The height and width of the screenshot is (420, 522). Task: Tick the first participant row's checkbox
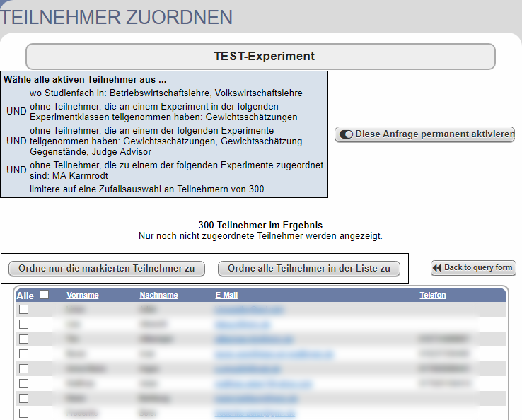pyautogui.click(x=24, y=309)
